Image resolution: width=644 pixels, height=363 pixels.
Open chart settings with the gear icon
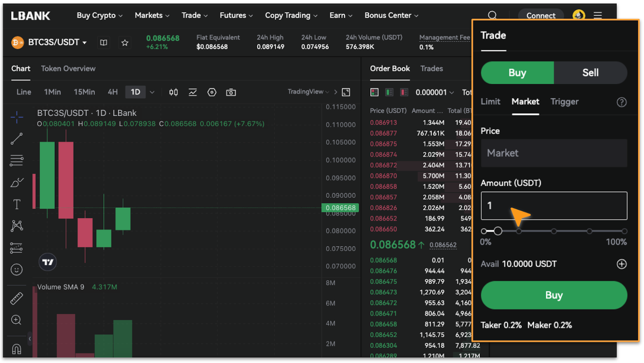212,92
